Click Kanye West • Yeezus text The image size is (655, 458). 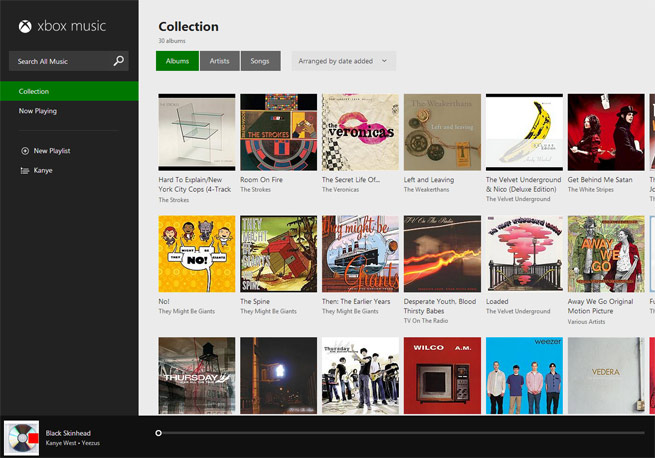click(x=73, y=443)
